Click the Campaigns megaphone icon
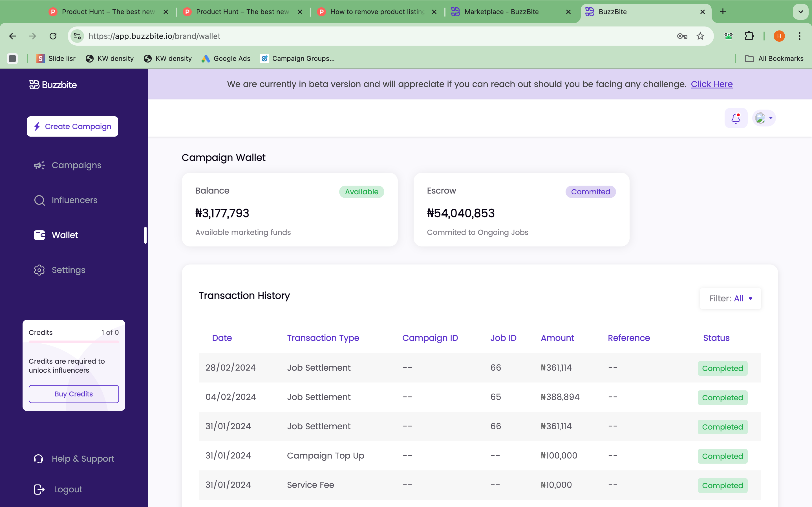Screen dimensions: 812x507 pyautogui.click(x=39, y=165)
